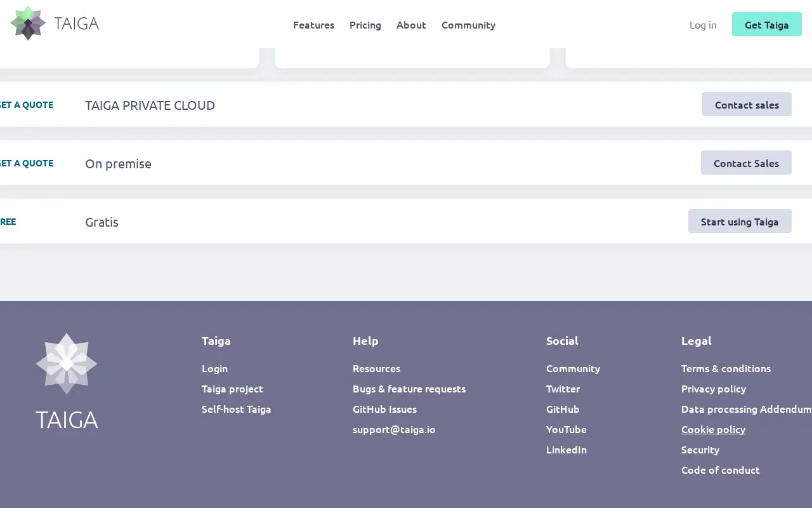
Task: Click the Legal footer heading
Action: click(x=697, y=340)
